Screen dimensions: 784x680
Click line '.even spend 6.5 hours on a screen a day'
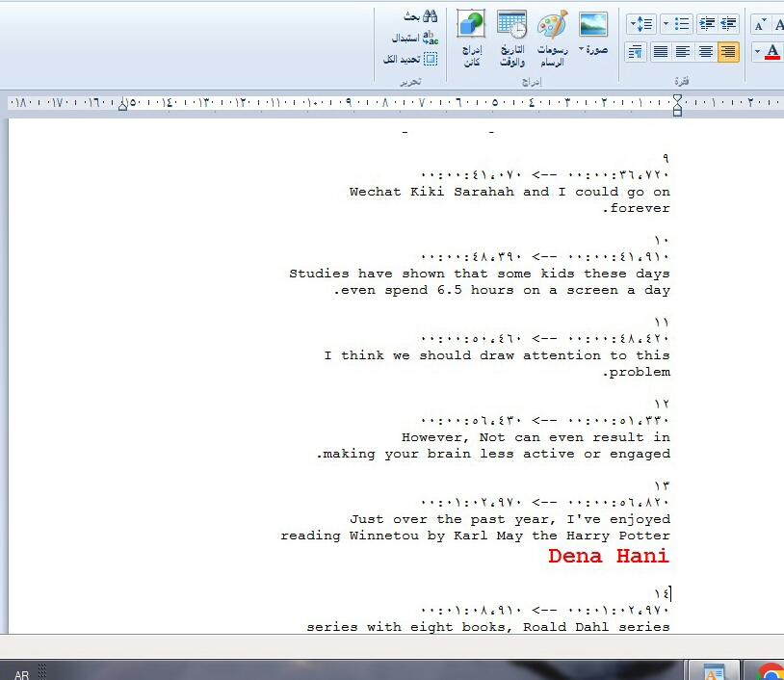(502, 290)
